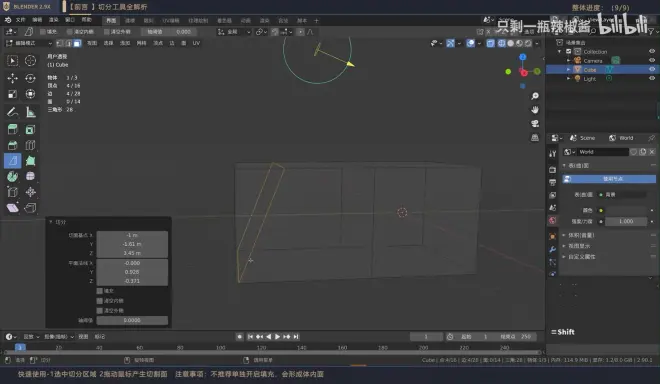Enable 填充 checkbox in operator panel
The height and width of the screenshot is (384, 660).
100,291
